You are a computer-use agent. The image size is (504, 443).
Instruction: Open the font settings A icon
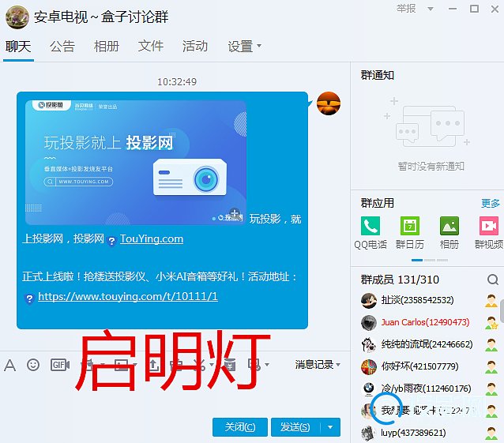pos(10,365)
